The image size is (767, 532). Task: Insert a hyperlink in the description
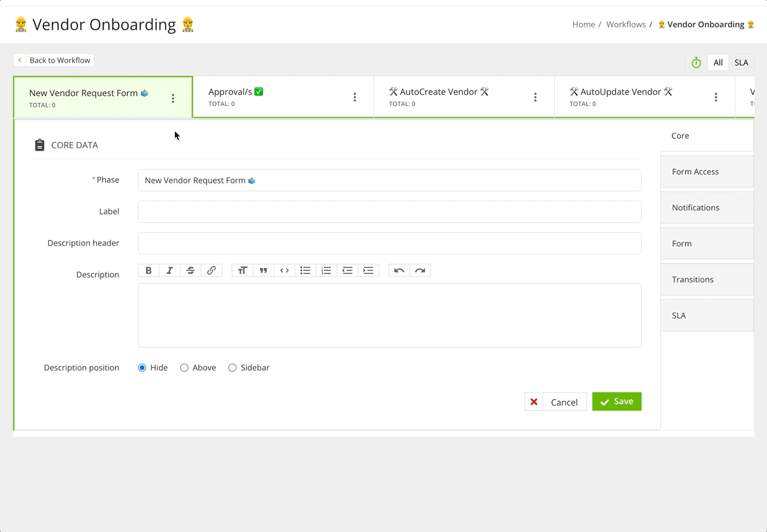coord(212,270)
